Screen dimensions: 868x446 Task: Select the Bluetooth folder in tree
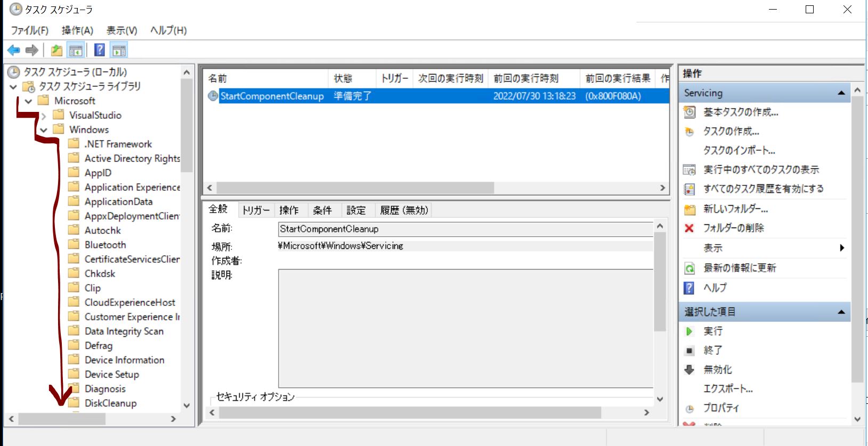tap(105, 245)
